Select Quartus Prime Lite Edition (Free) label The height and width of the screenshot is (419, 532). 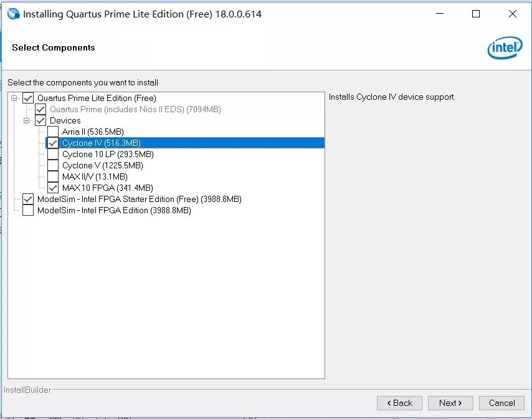[x=97, y=98]
